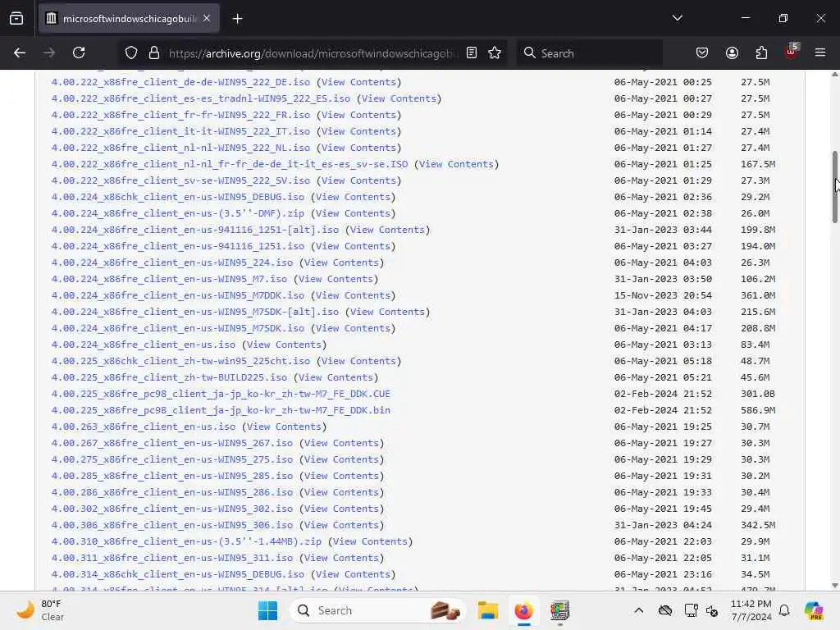Download WIN95_224.iso file

click(172, 262)
